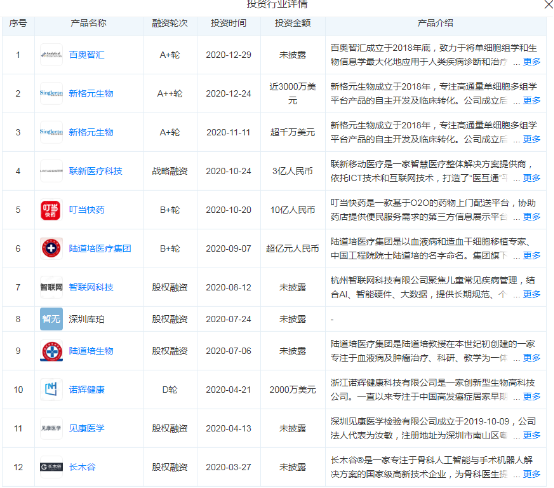Open the 百奥智汇 product link
The height and width of the screenshot is (488, 554).
[87, 55]
